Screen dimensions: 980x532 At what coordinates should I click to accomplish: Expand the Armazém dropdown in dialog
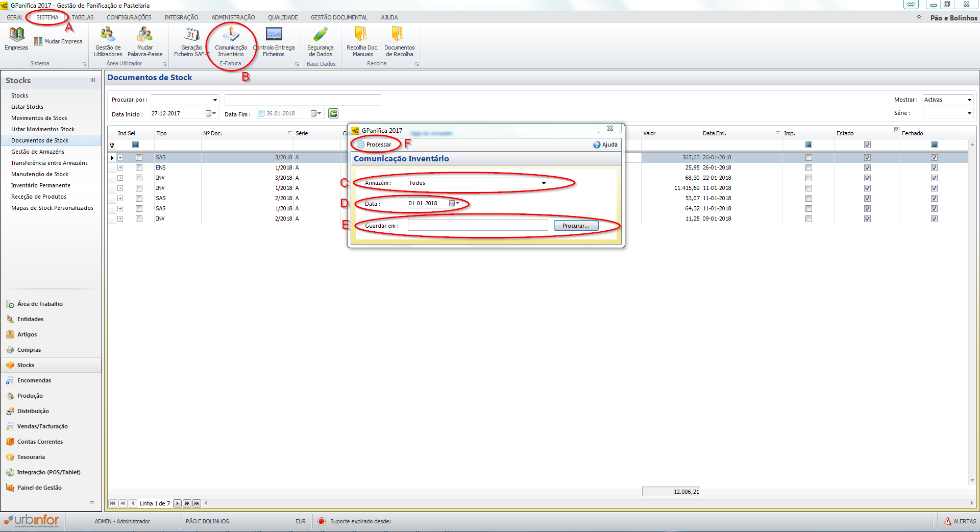[x=544, y=183]
